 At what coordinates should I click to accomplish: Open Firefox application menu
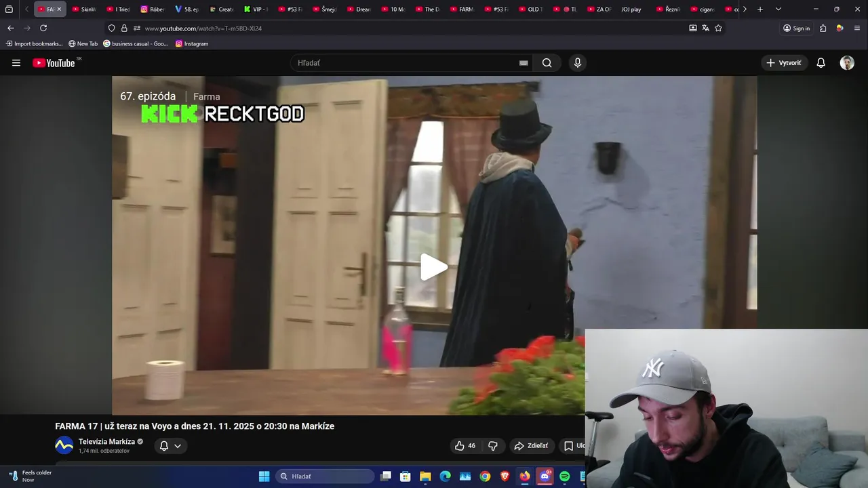[x=857, y=28]
